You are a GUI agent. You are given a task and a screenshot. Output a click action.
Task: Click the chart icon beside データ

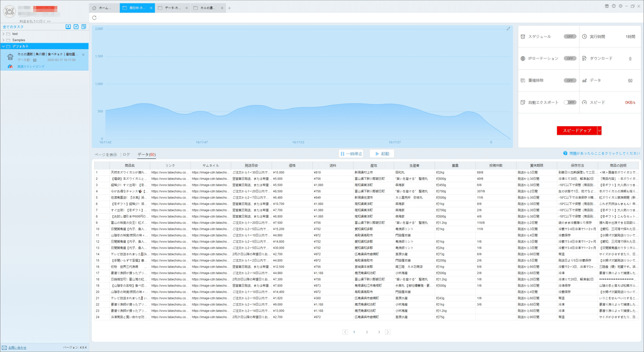click(x=584, y=80)
